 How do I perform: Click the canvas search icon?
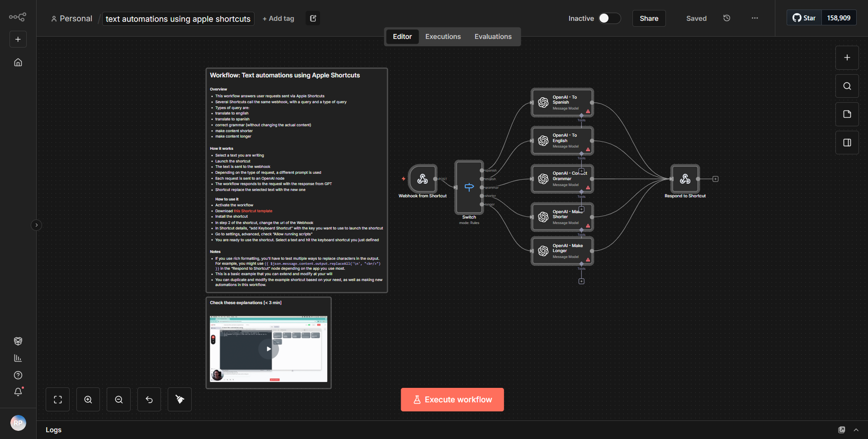[847, 86]
